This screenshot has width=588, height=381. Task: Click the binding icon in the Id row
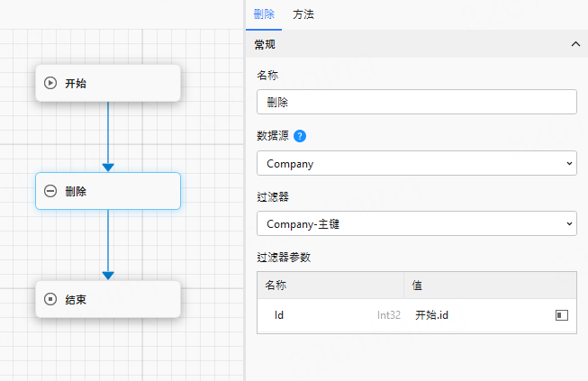[x=562, y=315]
